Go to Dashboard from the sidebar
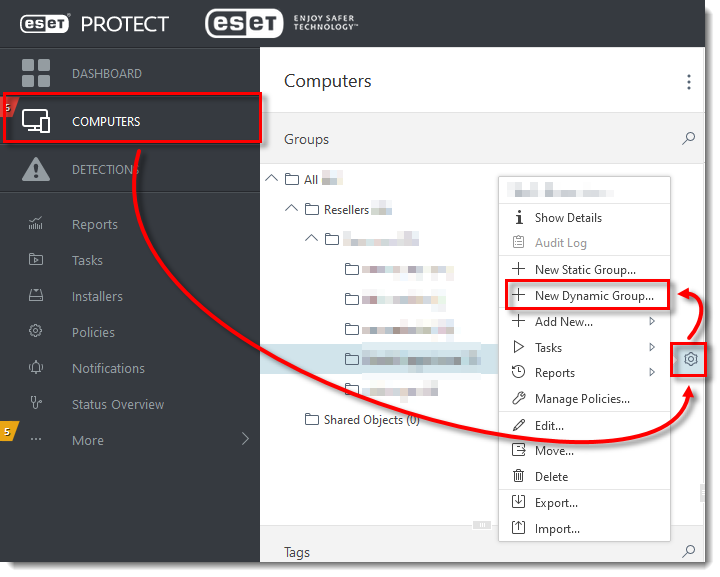This screenshot has width=720, height=577. [107, 73]
